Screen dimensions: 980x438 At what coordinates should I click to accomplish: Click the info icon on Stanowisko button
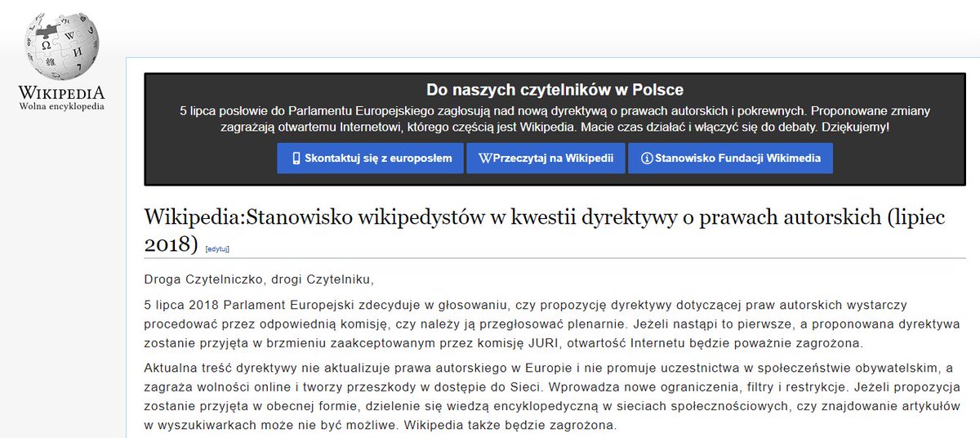click(x=648, y=159)
